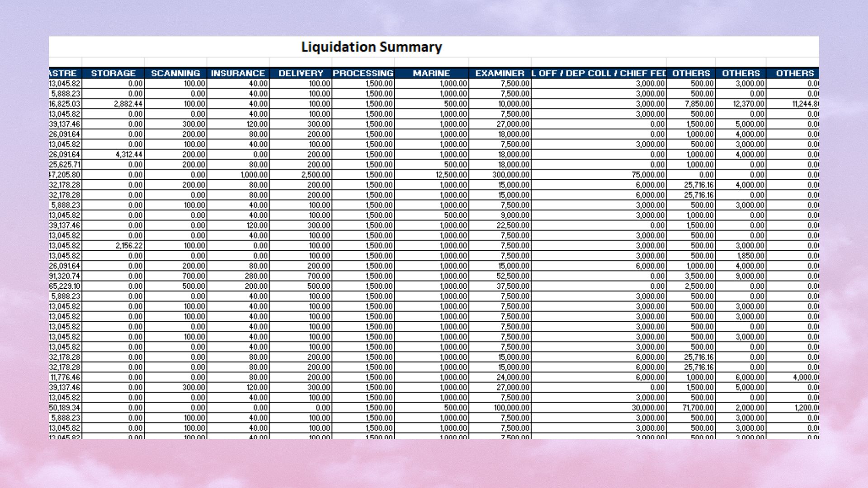868x488 pixels.
Task: Select examiner cell showing 300,000.00
Action: (x=510, y=175)
